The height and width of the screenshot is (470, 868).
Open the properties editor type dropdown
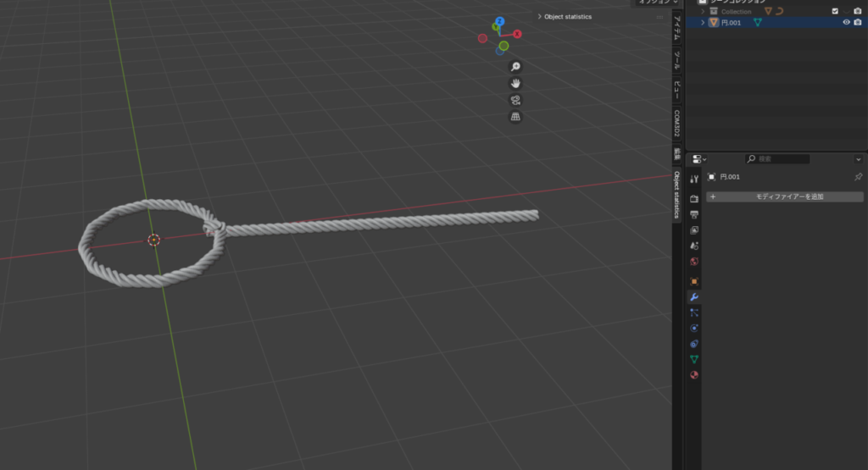[x=698, y=159]
